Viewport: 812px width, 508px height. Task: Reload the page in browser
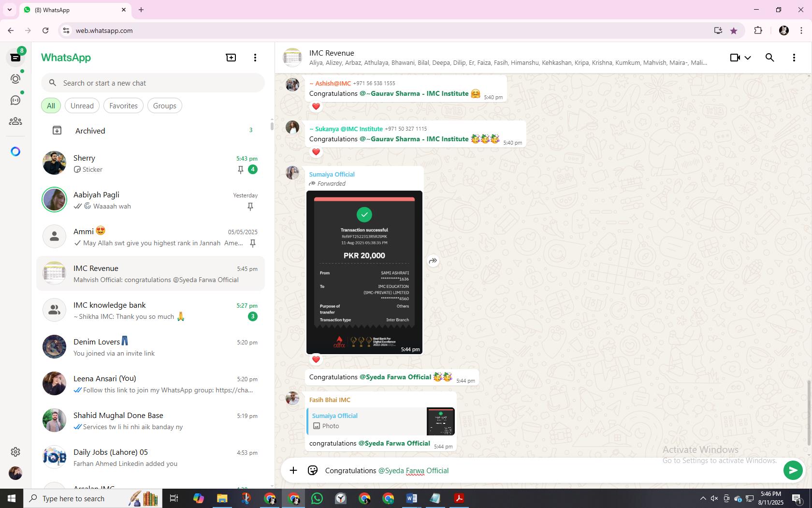click(x=45, y=30)
